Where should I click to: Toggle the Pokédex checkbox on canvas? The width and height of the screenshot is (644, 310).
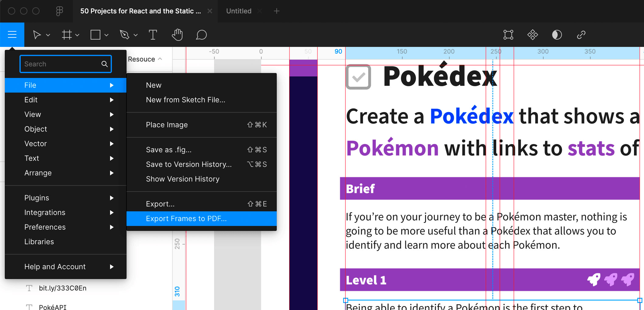click(358, 77)
